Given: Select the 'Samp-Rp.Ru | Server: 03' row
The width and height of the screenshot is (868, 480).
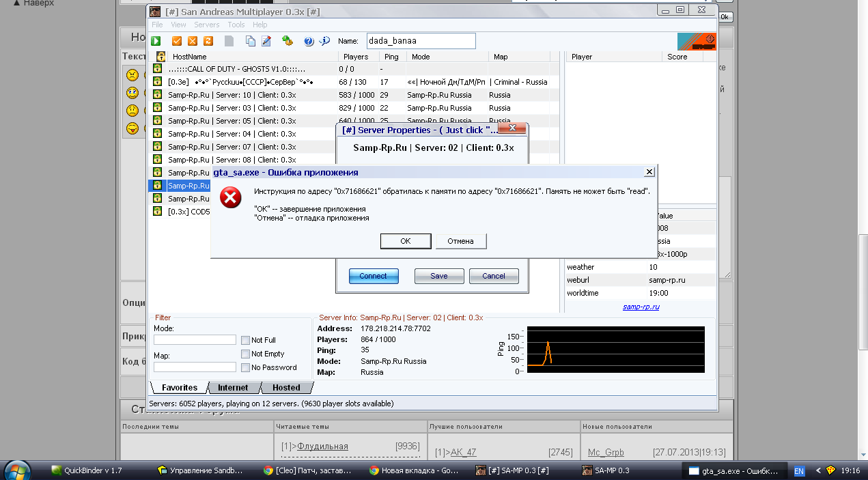Looking at the screenshot, I should (355, 108).
